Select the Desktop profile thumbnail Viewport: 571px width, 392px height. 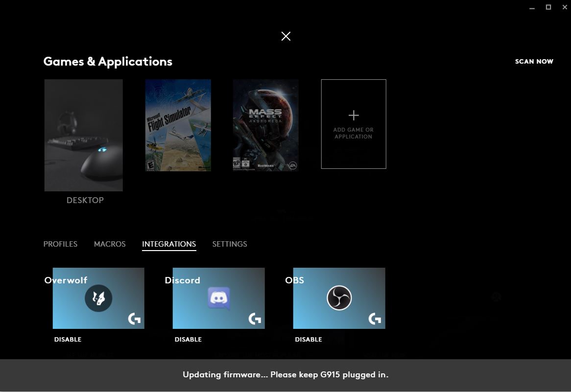(83, 135)
